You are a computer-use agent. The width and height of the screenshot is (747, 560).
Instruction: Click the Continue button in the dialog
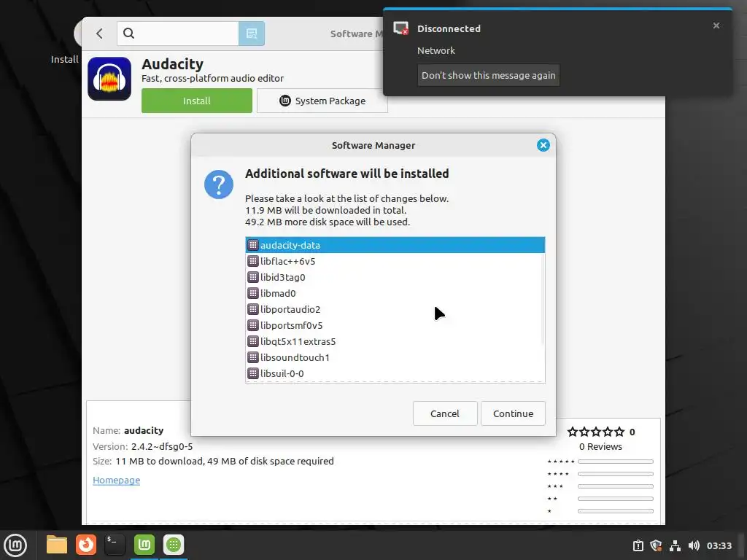(513, 413)
